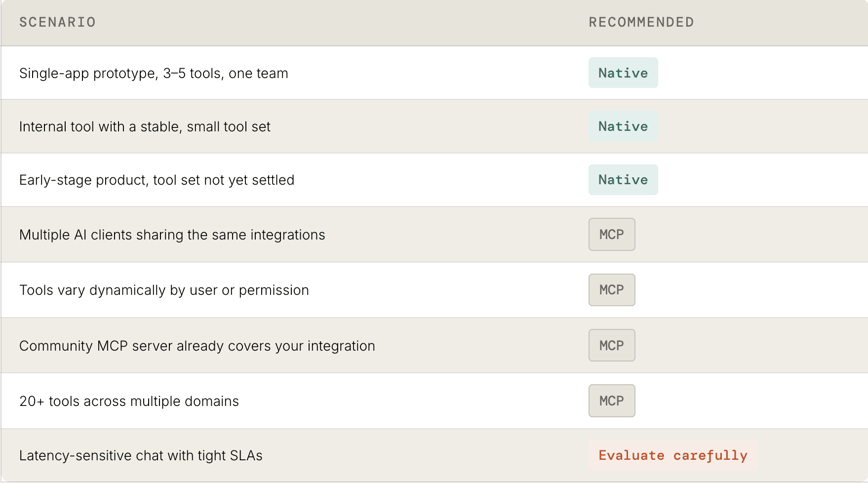Select the Native badge for single-app prototype

click(x=623, y=73)
